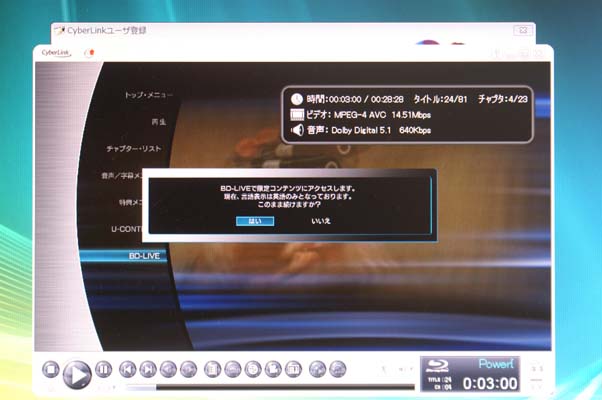The image size is (602, 400).
Task: Click the CyberLinkユーザ登録 title icon
Action: click(59, 30)
